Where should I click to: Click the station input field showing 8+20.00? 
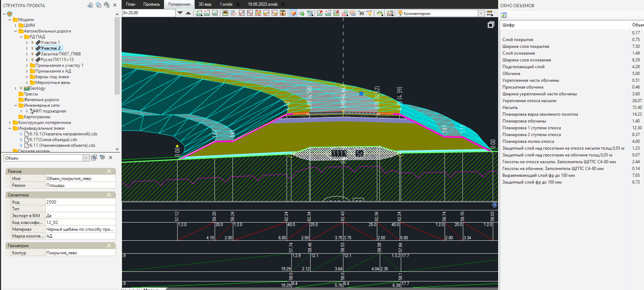tap(148, 13)
